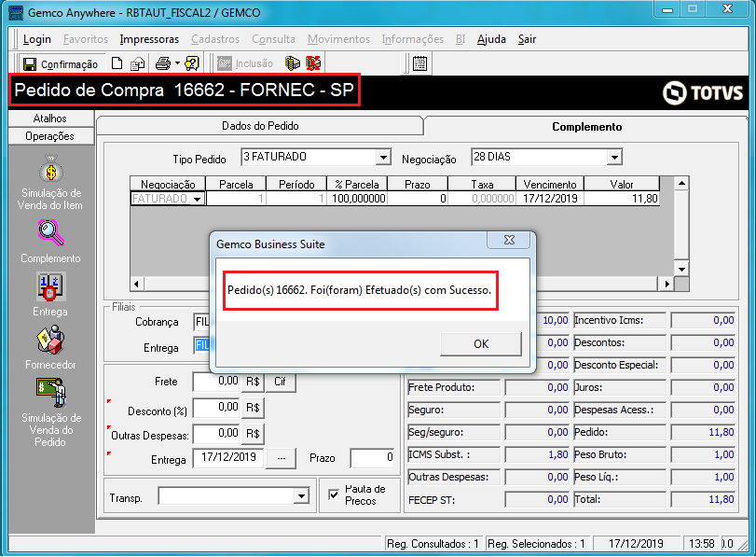The height and width of the screenshot is (557, 756).
Task: Click grid horizontal scroll right arrow
Action: point(667,284)
